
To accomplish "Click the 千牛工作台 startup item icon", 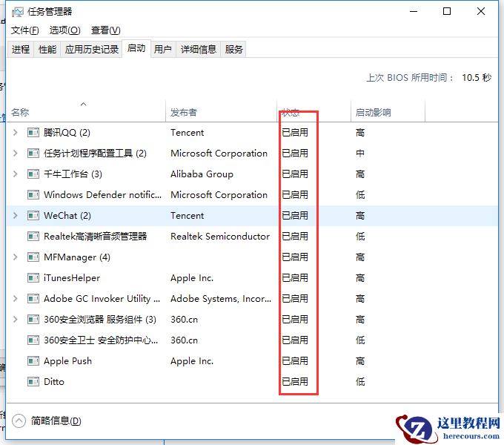I will click(33, 174).
